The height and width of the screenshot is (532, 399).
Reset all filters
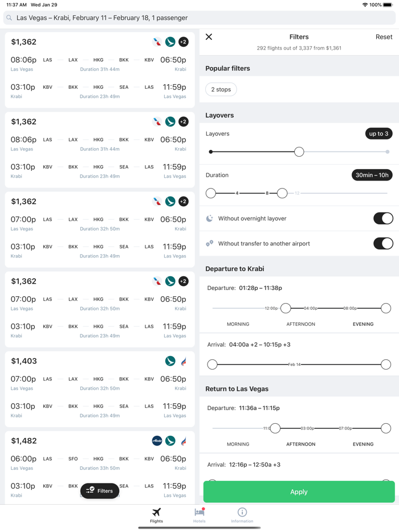[x=384, y=36]
